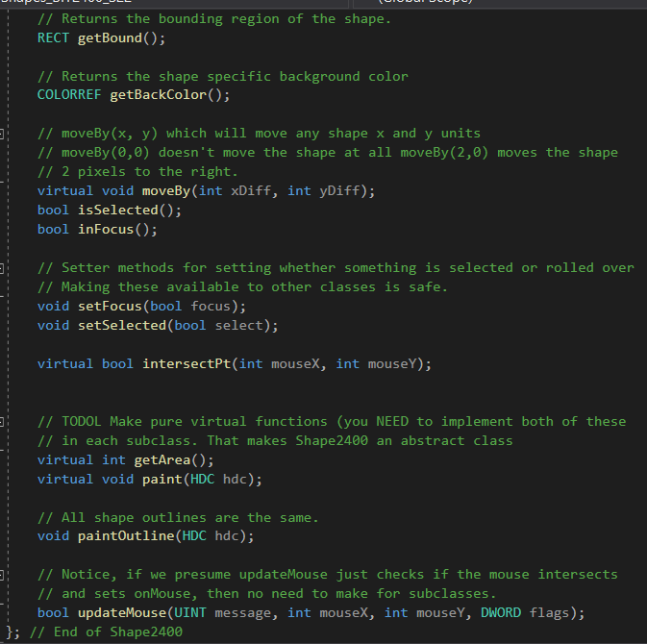Image resolution: width=647 pixels, height=644 pixels.
Task: Collapse the TODOL pure virtual comment outline
Action: (1, 422)
